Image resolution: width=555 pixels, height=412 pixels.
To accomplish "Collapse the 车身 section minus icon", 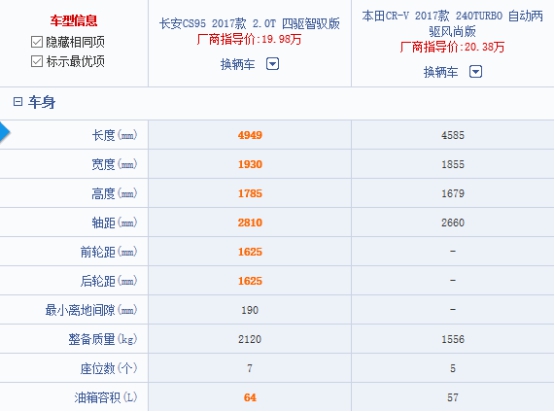I will (18, 102).
